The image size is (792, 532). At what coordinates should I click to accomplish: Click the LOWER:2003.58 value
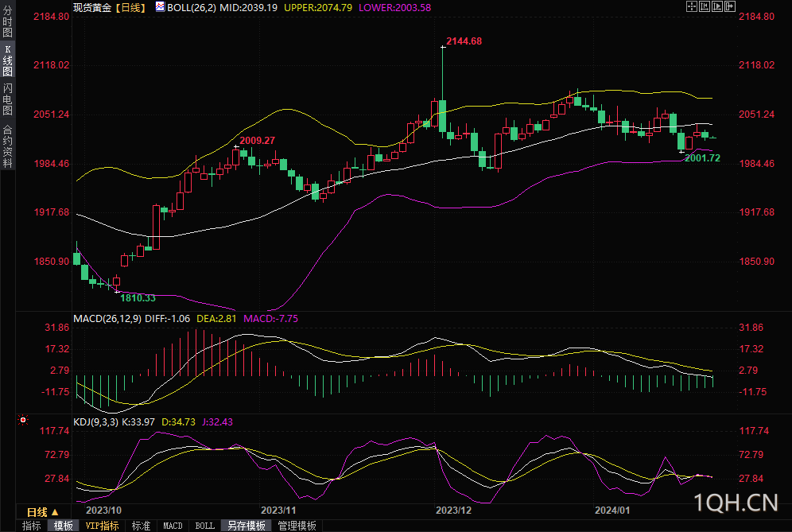click(x=394, y=8)
